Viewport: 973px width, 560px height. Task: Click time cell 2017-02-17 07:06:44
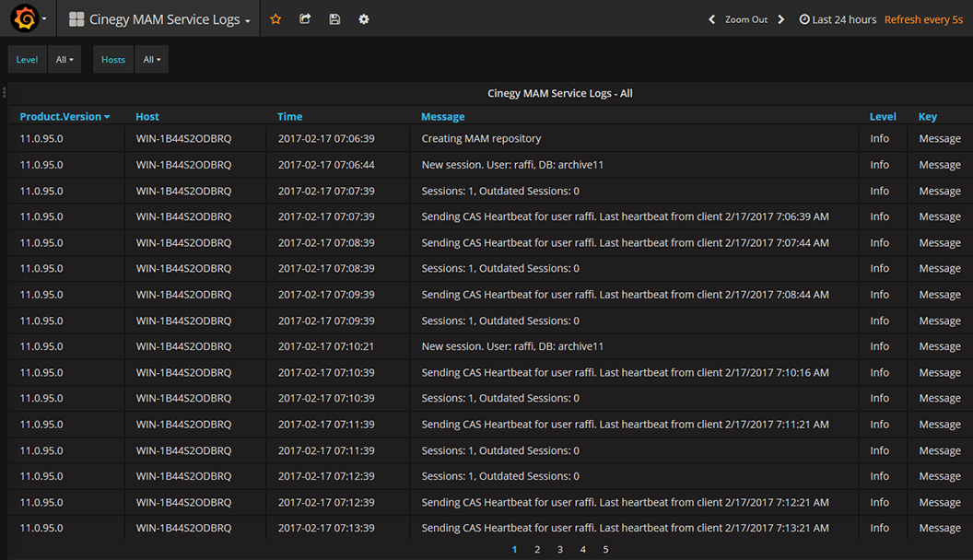(x=326, y=165)
